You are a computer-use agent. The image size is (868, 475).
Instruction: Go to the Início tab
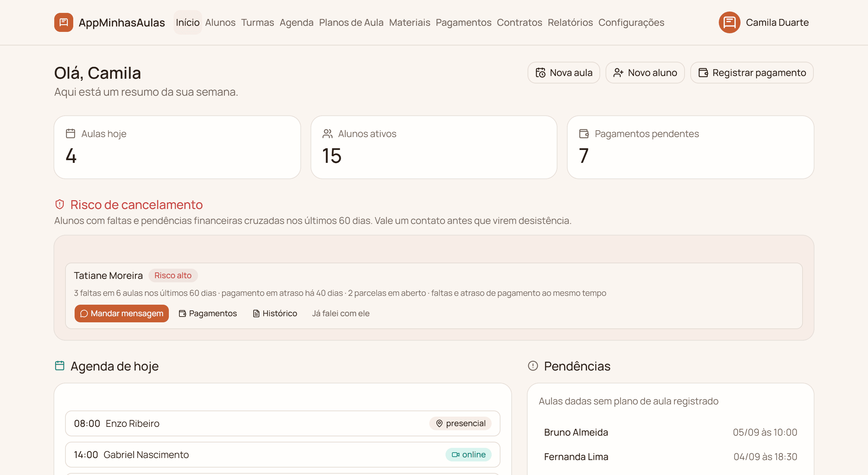(188, 22)
